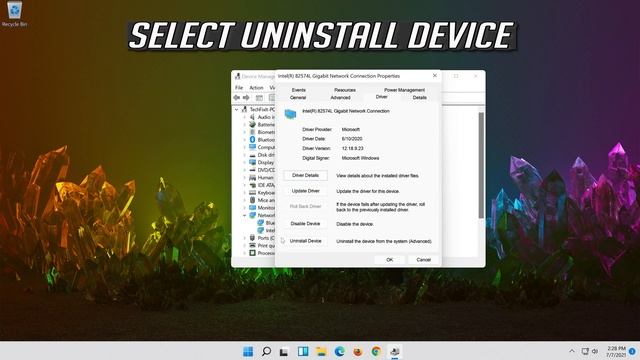Open the File menu in Device Manager
Image resolution: width=640 pixels, height=360 pixels.
(239, 88)
